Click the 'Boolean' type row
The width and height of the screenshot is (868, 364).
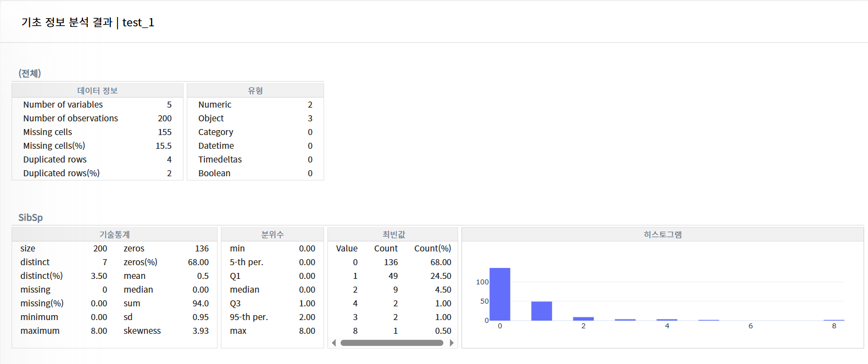tap(255, 173)
